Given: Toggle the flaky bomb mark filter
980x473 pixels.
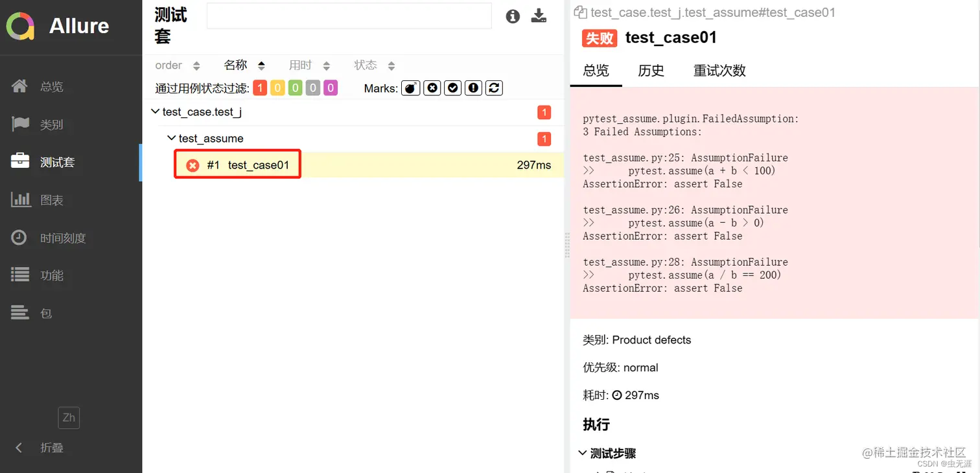Looking at the screenshot, I should coord(411,88).
